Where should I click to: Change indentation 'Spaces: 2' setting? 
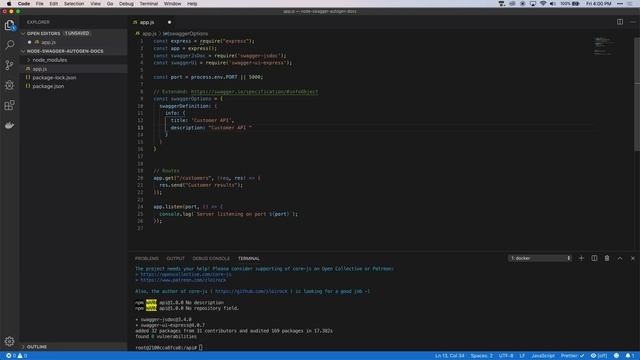[x=482, y=356]
